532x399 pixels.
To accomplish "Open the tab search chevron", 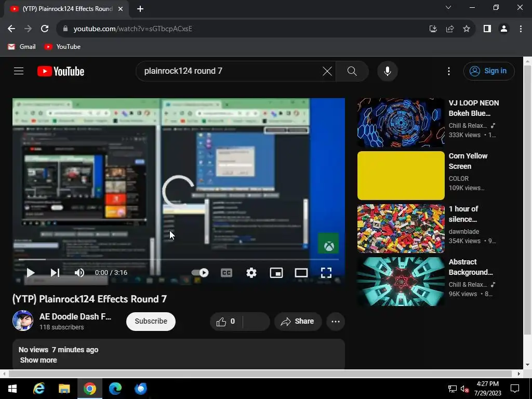I will click(x=448, y=7).
